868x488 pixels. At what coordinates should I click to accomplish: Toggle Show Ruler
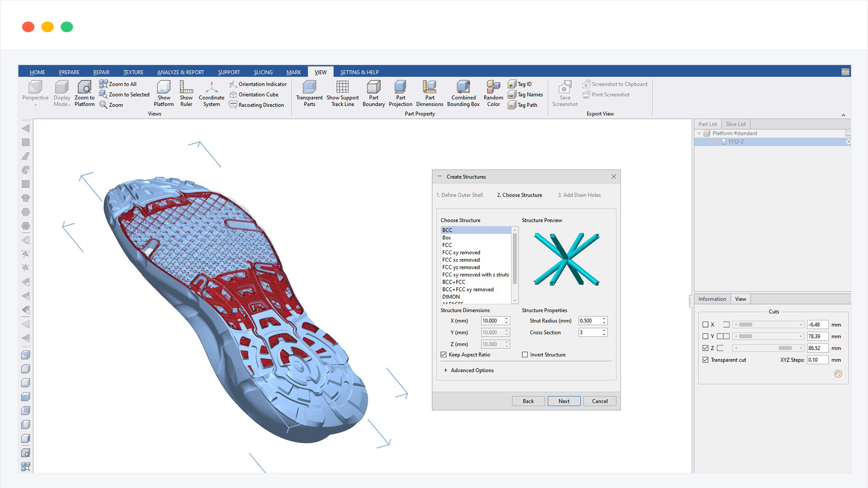[186, 94]
